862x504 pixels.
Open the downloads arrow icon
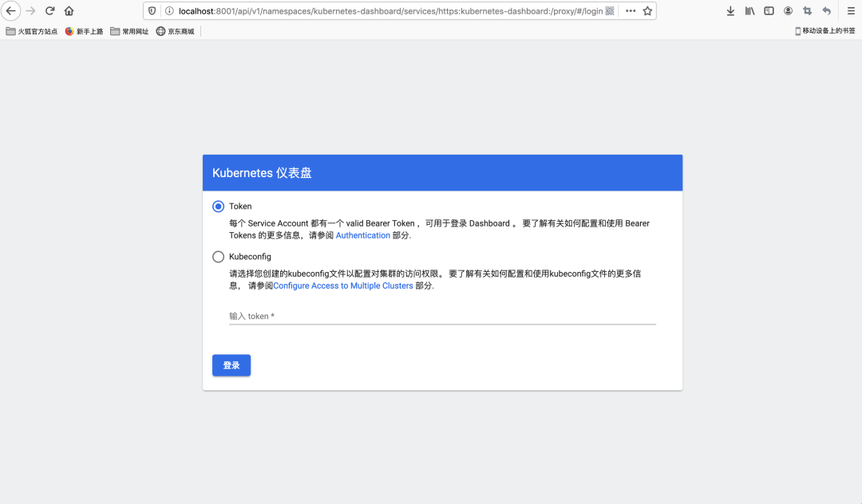point(730,11)
